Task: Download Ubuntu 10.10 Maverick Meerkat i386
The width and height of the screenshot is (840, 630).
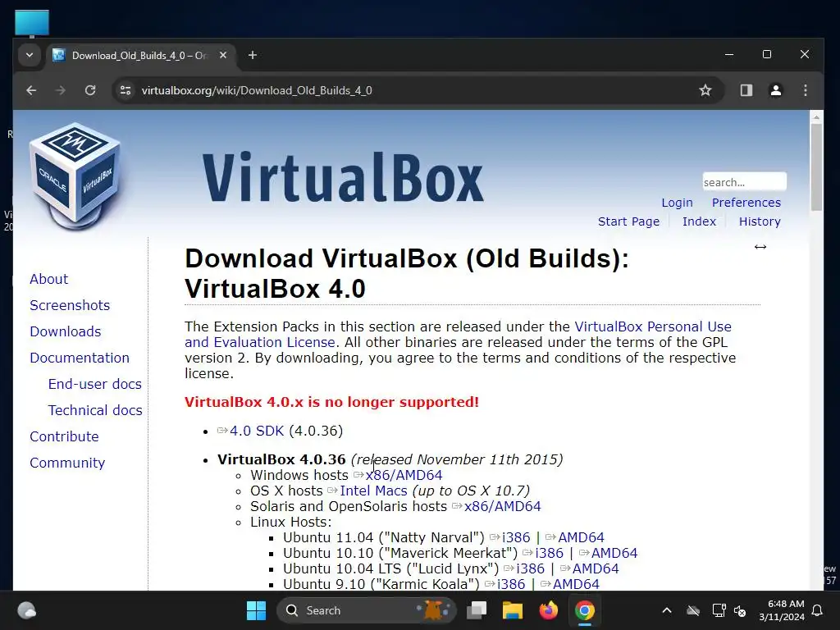Action: click(x=549, y=553)
